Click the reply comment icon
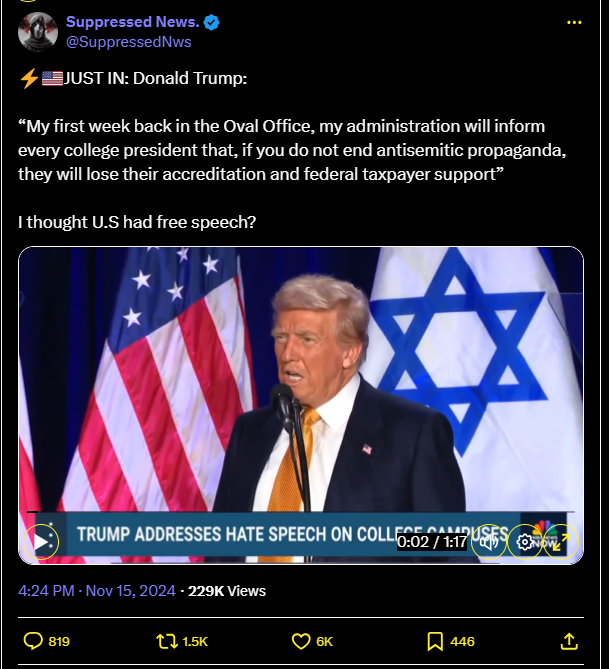The height and width of the screenshot is (669, 609). pos(33,641)
